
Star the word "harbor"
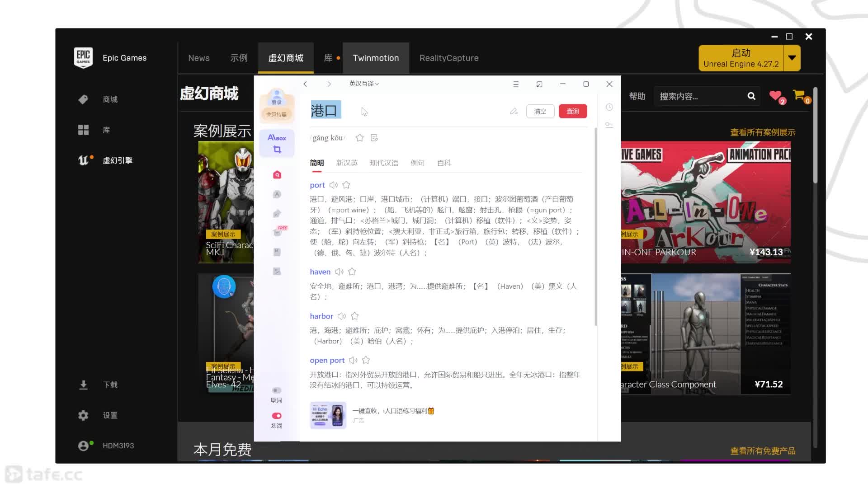click(355, 316)
